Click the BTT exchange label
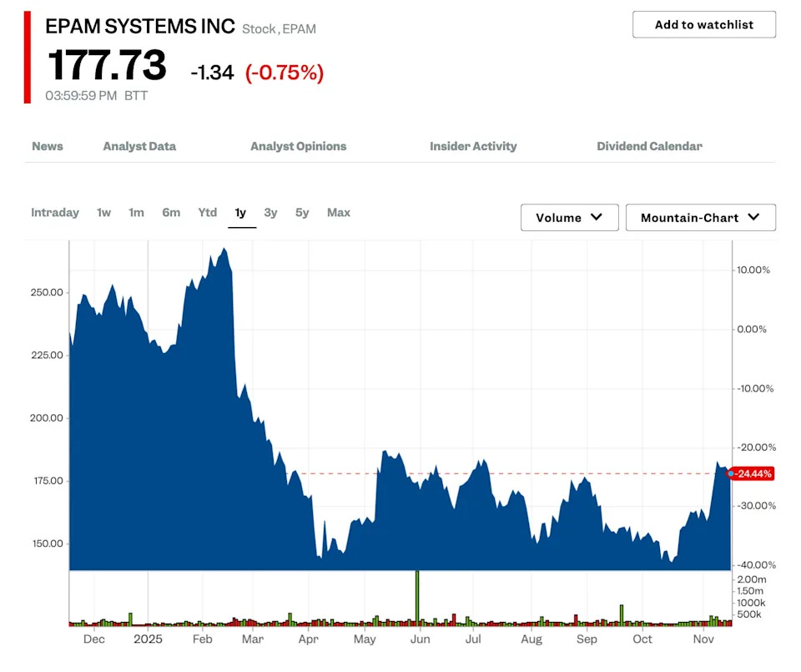801x672 pixels. [x=136, y=96]
